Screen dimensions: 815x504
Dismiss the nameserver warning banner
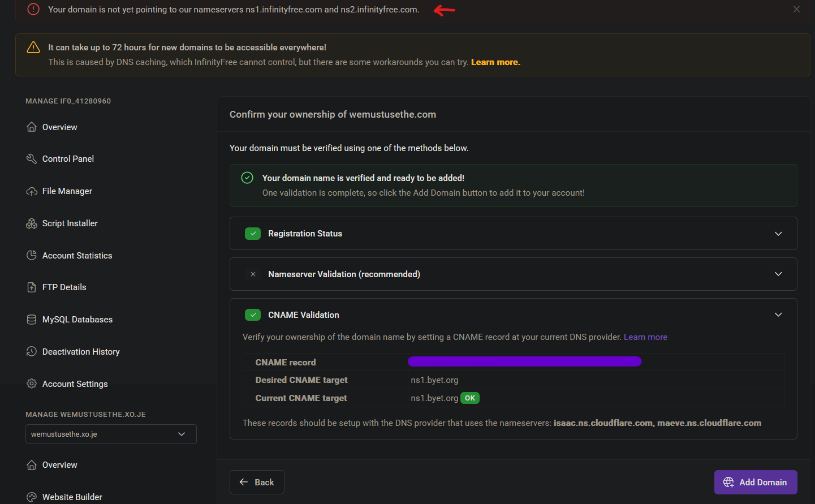796,9
